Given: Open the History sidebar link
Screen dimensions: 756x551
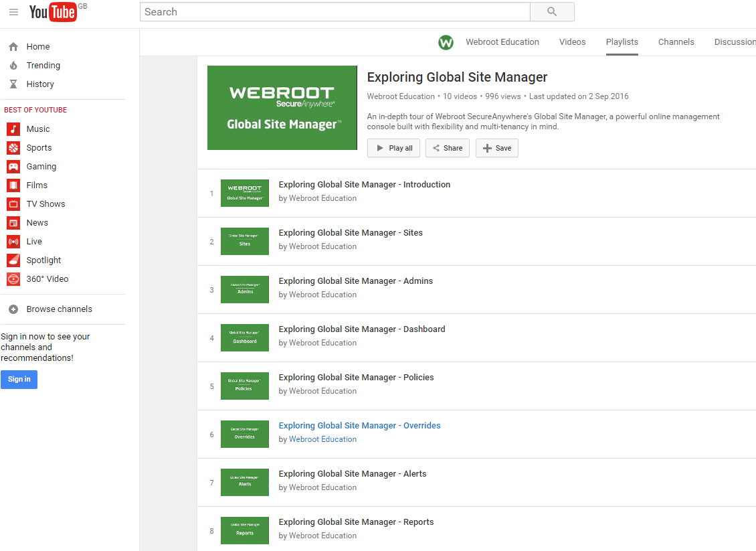Looking at the screenshot, I should coord(40,84).
